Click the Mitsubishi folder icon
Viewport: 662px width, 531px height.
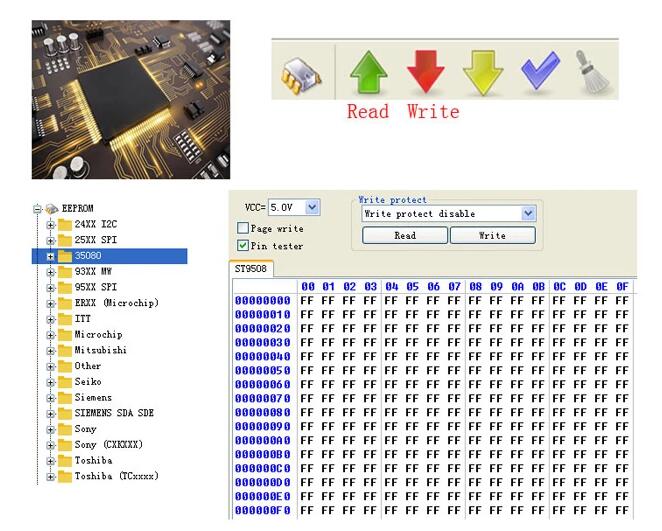pyautogui.click(x=65, y=350)
